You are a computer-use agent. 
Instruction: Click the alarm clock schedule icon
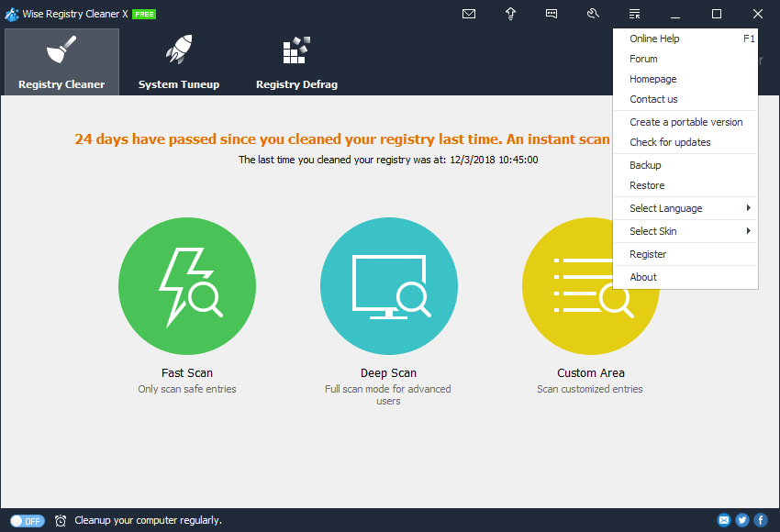click(61, 521)
